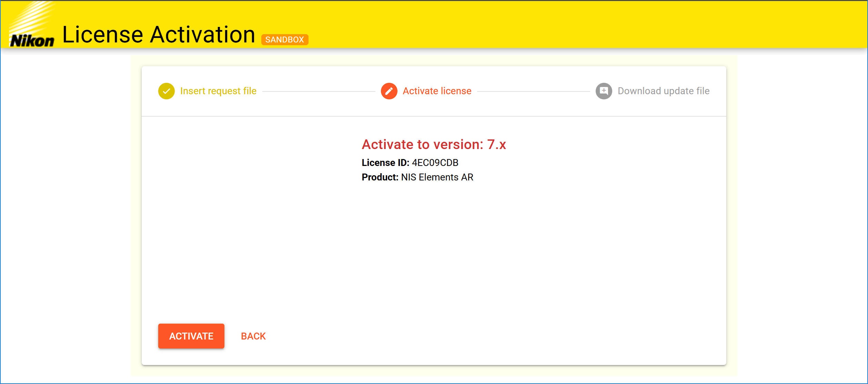
Task: Click the SANDBOX badge in the header
Action: tap(285, 40)
